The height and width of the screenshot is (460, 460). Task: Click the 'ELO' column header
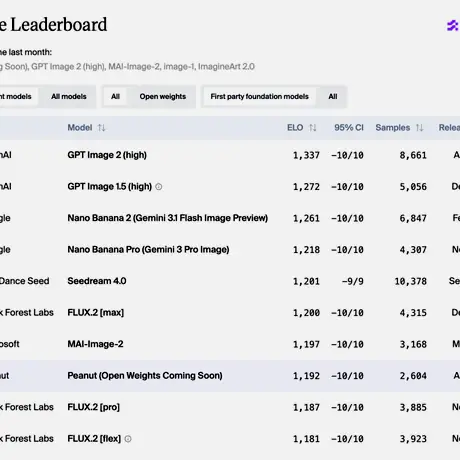295,128
